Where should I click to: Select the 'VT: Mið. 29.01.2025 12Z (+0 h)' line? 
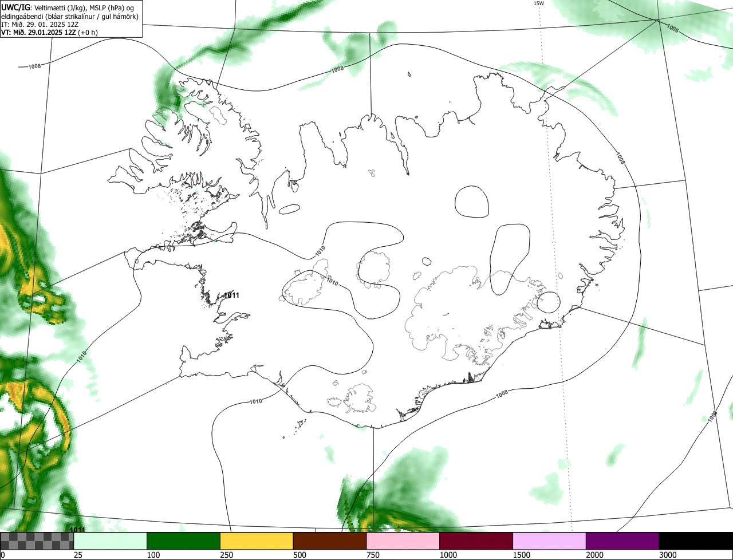tap(50, 32)
